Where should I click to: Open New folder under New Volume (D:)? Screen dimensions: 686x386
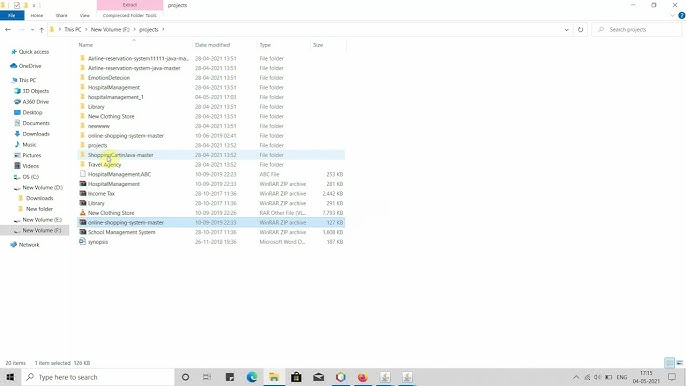39,209
